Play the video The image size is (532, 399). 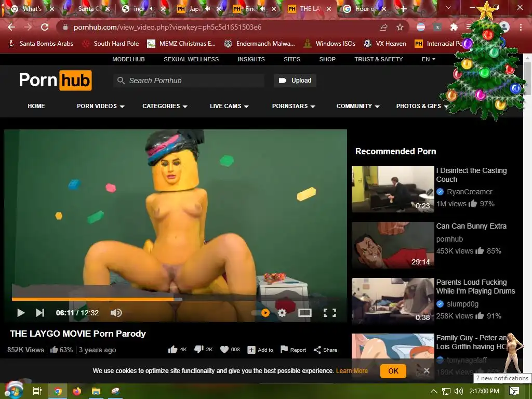click(21, 312)
